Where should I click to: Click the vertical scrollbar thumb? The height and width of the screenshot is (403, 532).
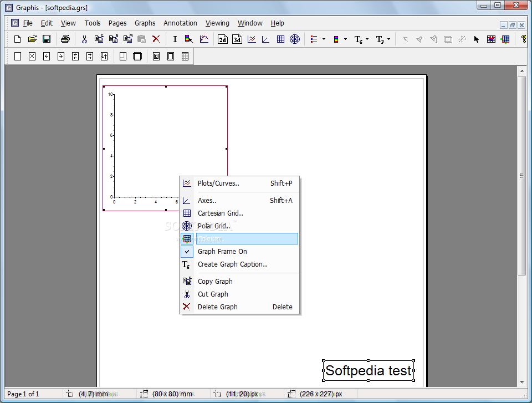tap(522, 176)
